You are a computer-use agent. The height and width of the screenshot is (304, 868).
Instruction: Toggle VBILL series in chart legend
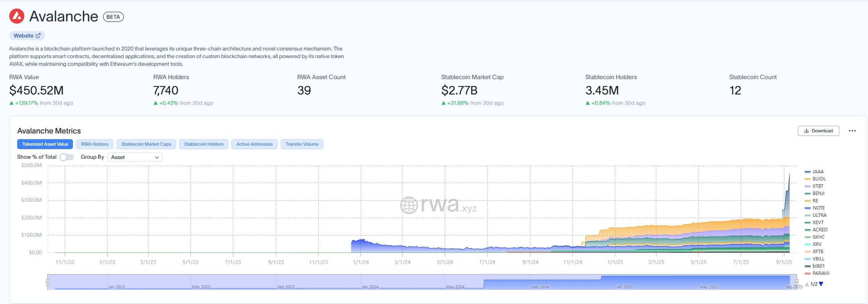point(815,259)
